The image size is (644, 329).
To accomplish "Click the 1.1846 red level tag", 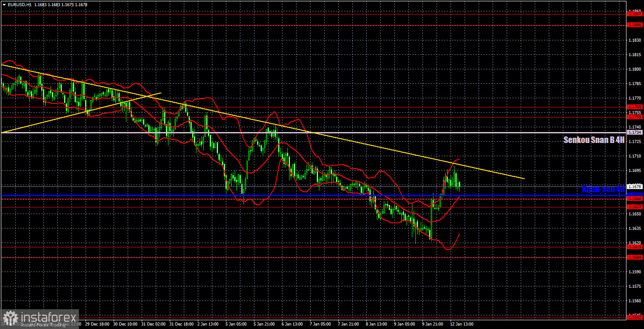I will click(635, 25).
